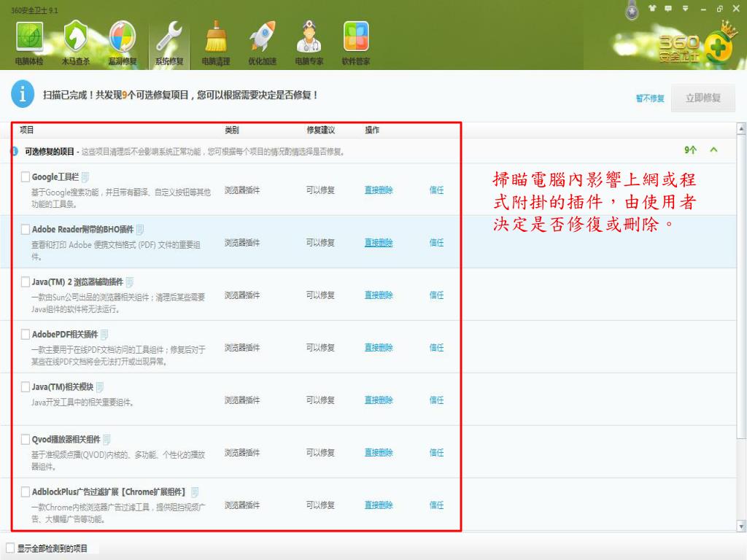
Task: Click the 操作 column header
Action: pyautogui.click(x=372, y=130)
